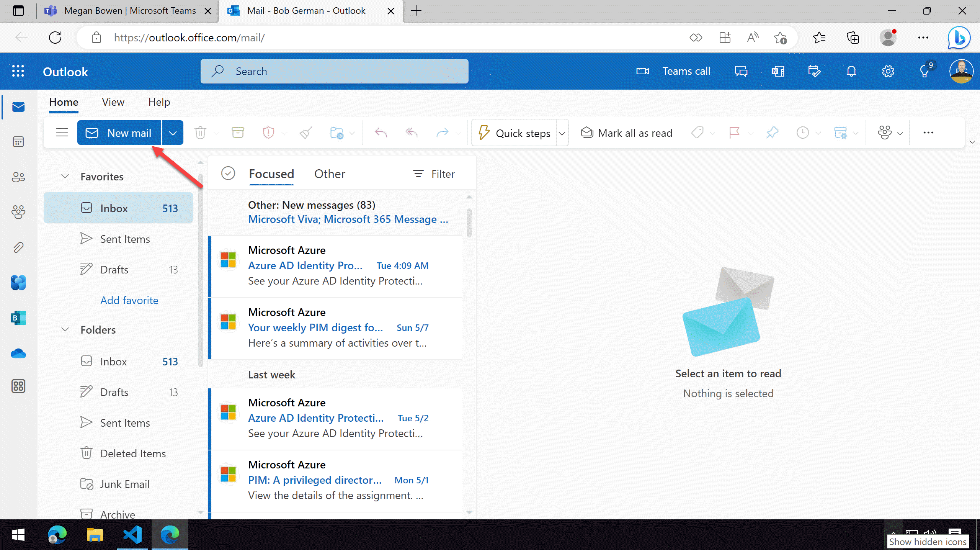
Task: Open More apps icon in app rail
Action: tap(18, 386)
